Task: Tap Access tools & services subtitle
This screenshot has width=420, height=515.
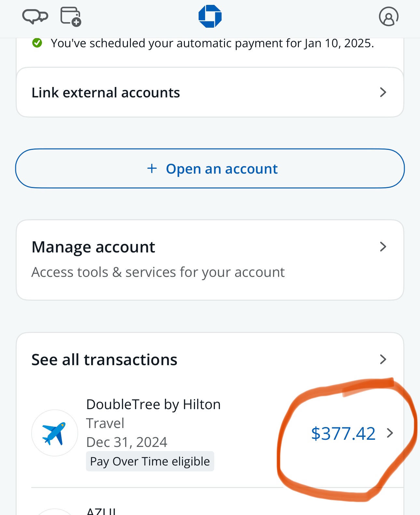Action: pyautogui.click(x=158, y=272)
